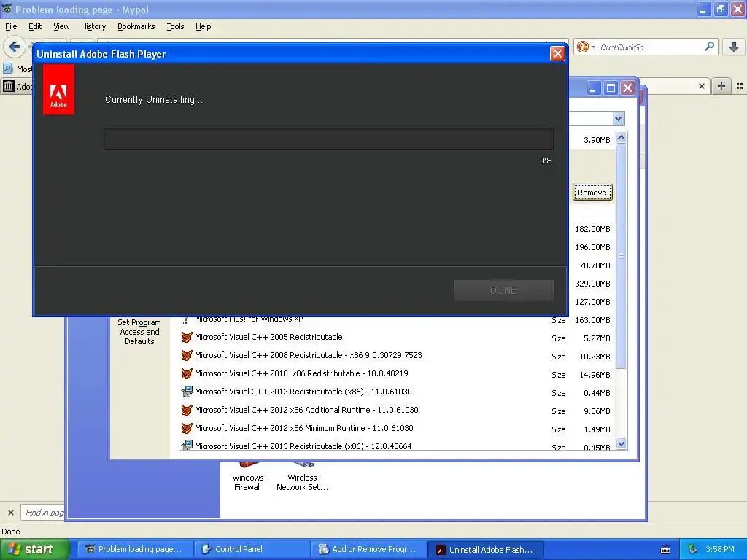Click the system tray network icon
This screenshot has height=560, width=747.
[692, 549]
